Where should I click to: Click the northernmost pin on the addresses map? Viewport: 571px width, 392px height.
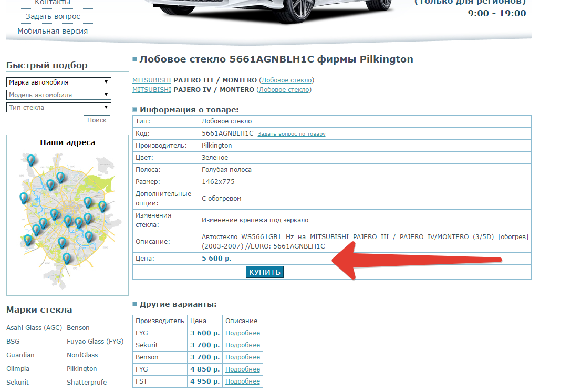32,159
